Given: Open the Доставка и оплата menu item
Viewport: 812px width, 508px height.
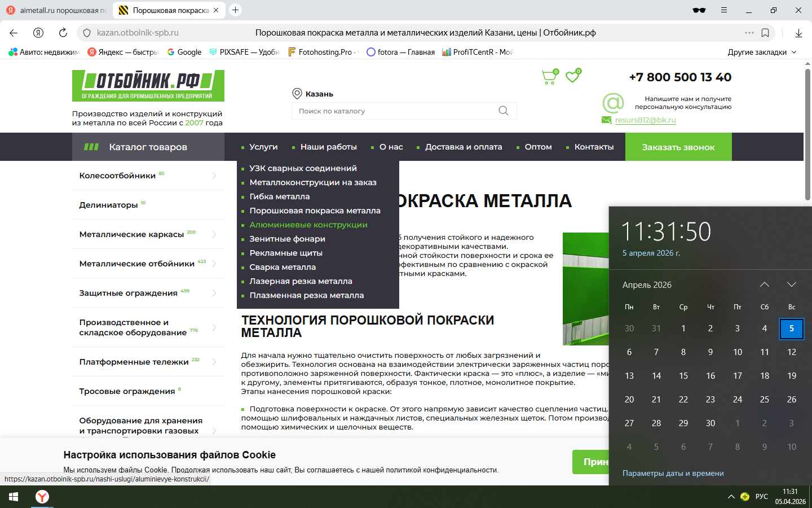Looking at the screenshot, I should click(x=463, y=147).
